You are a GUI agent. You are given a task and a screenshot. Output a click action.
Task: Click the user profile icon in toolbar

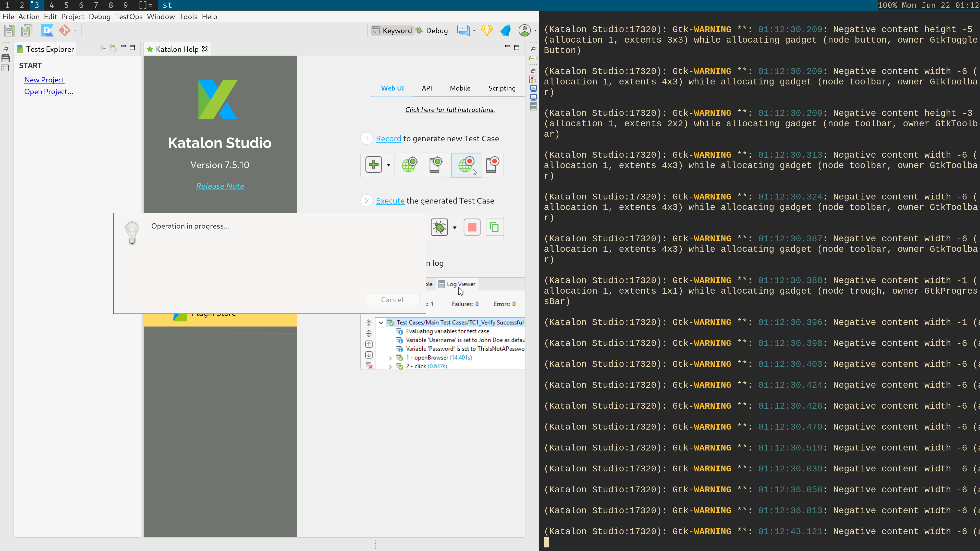click(x=525, y=30)
